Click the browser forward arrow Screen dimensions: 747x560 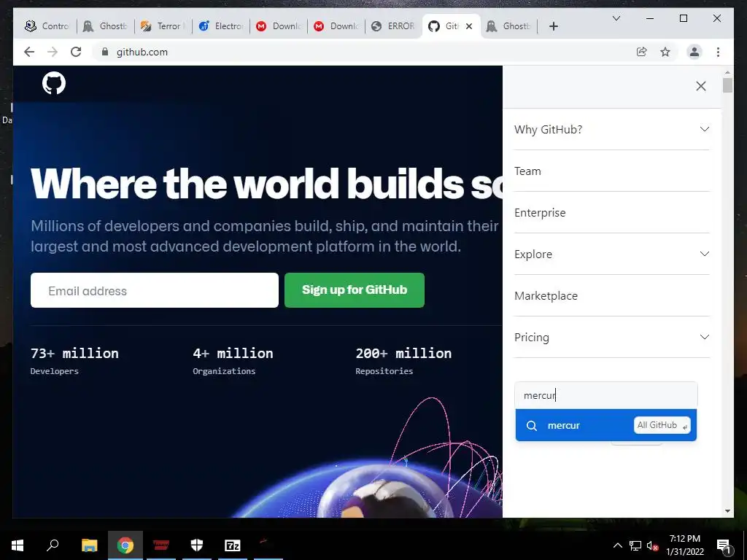(53, 52)
